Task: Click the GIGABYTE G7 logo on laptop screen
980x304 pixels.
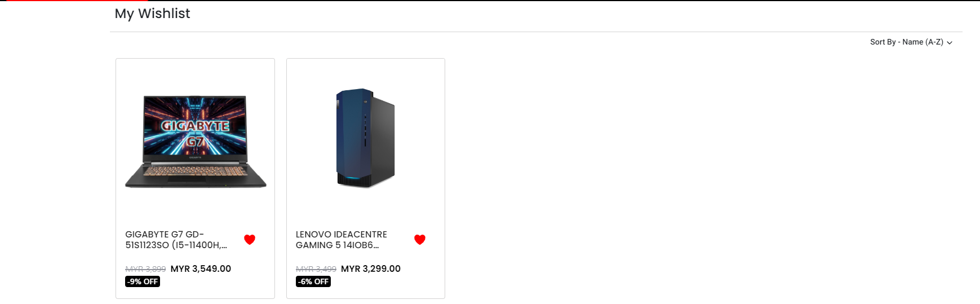Action: 196,133
